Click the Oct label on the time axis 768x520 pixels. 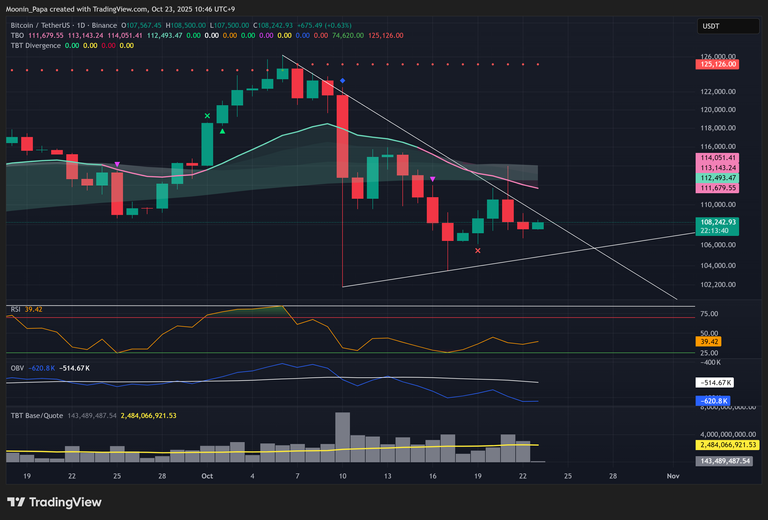click(207, 476)
